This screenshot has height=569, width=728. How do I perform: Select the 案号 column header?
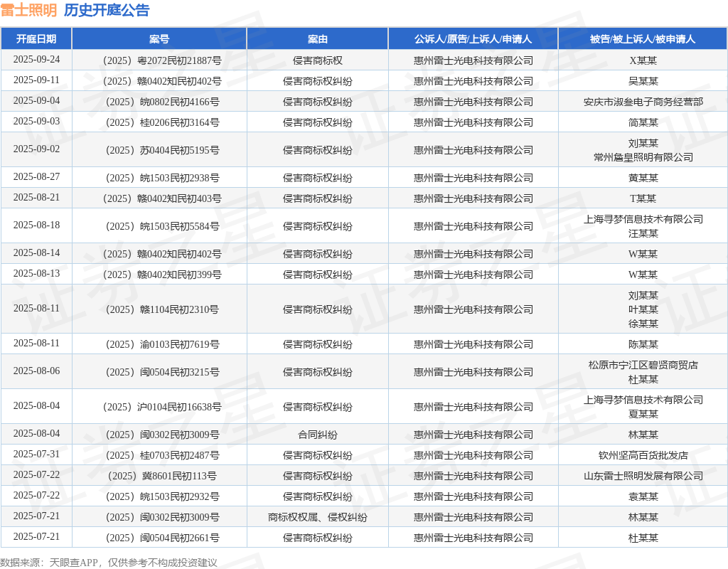pyautogui.click(x=159, y=39)
